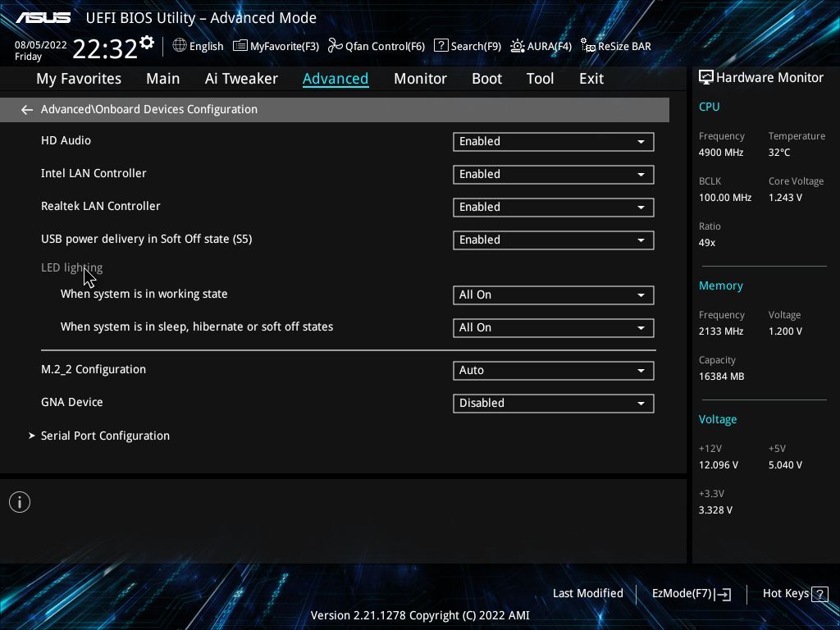The width and height of the screenshot is (840, 630).
Task: Open M.2_2 Configuration dropdown
Action: [554, 371]
